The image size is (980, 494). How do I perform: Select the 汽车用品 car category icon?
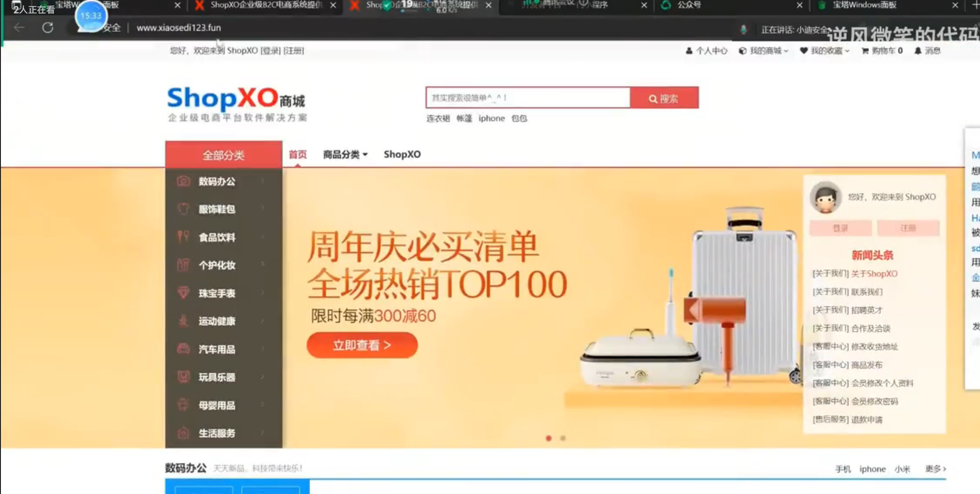[x=183, y=349]
